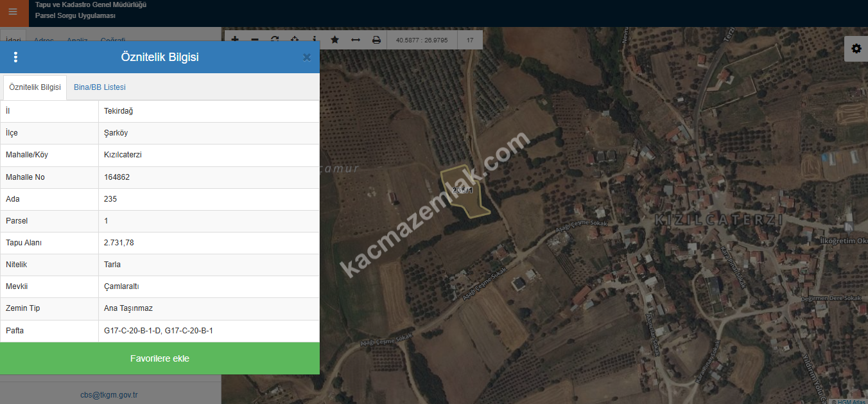The width and height of the screenshot is (868, 404).
Task: Click the Mahalle No value 164862
Action: pos(117,177)
